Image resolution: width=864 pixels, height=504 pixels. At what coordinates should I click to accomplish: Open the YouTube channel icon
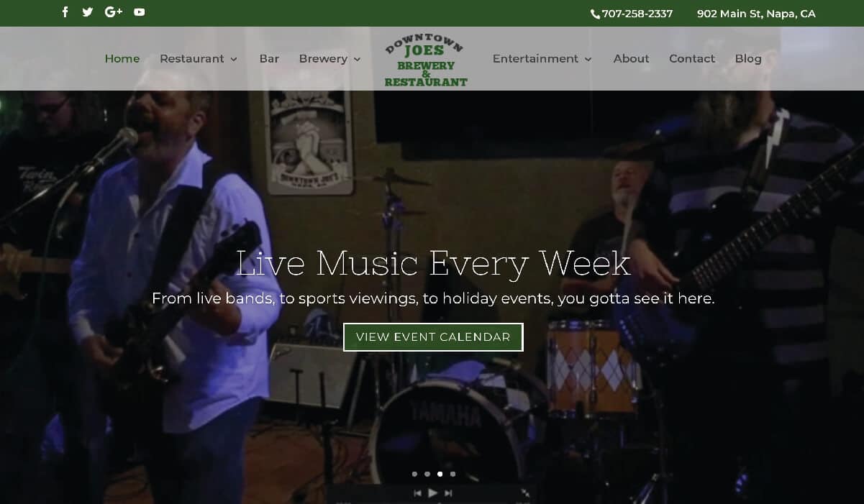pyautogui.click(x=140, y=12)
